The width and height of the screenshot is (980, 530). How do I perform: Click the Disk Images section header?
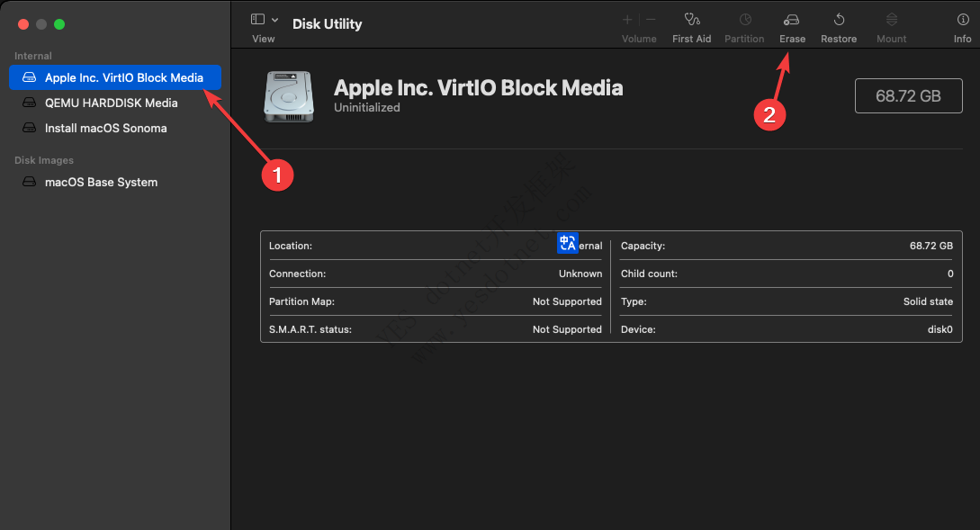pos(44,160)
